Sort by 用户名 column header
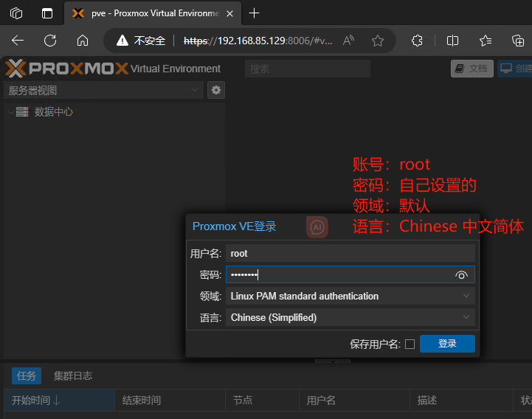Screen dimensions: 532x419 coord(355,401)
